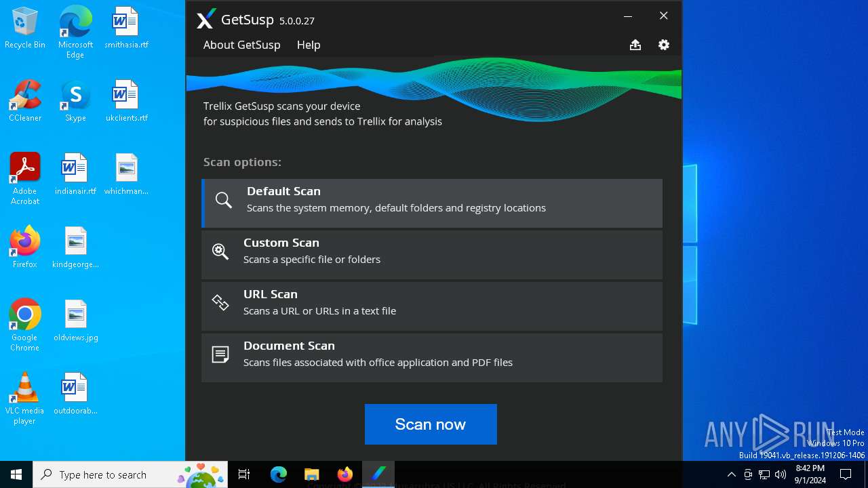
Task: Select the Recycle Bin desktop icon
Action: 25,28
